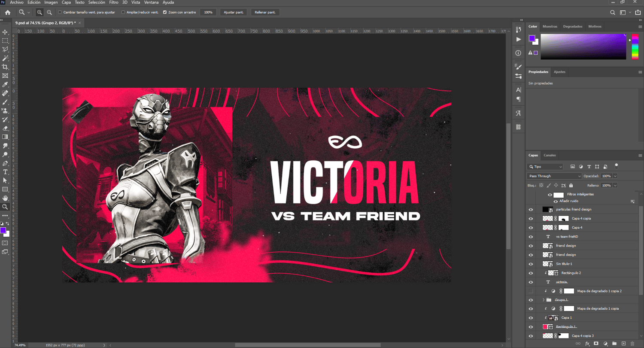The image size is (644, 348).
Task: Hide the 'Añadir ruido' smart filter
Action: 556,201
